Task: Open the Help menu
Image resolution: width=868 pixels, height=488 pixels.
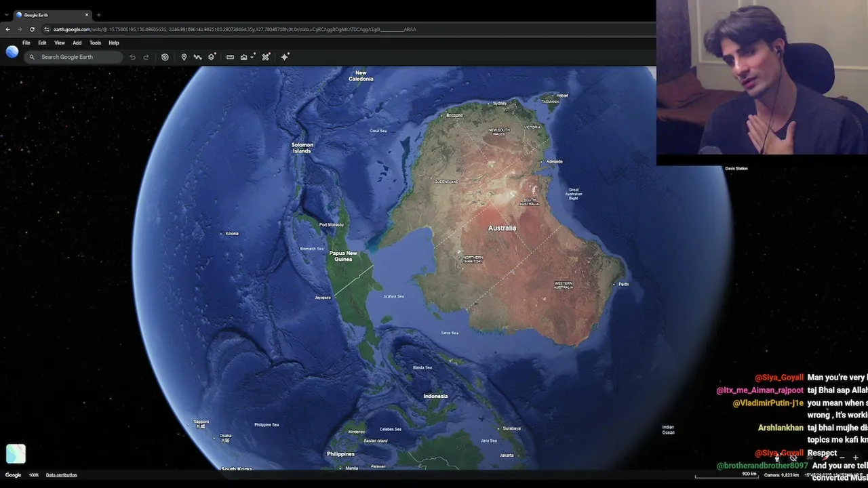Action: point(114,43)
